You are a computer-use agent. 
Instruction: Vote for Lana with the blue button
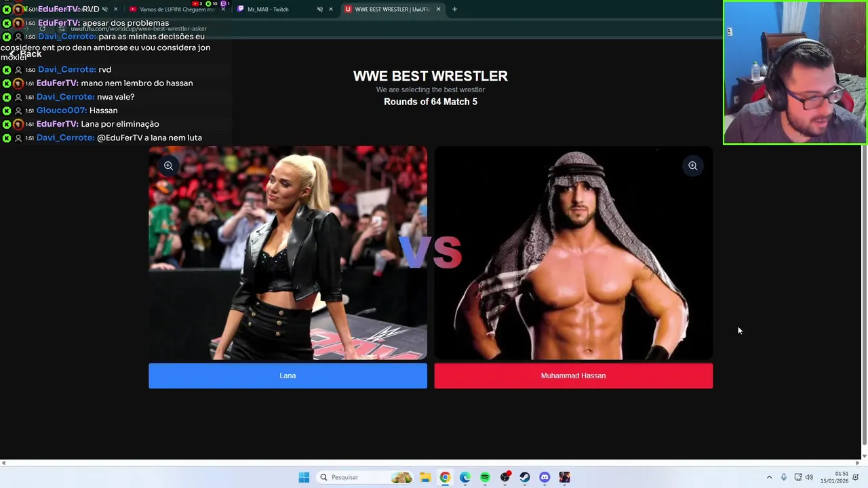[x=288, y=375]
